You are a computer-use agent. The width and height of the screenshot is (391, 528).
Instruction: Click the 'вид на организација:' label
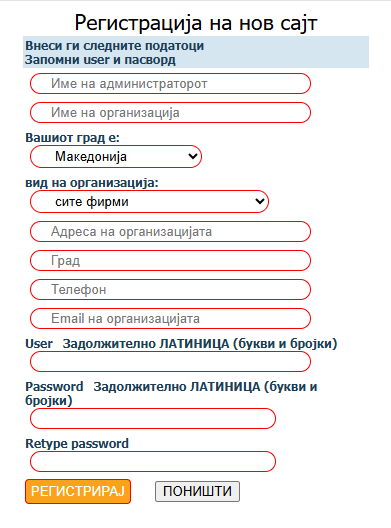[x=92, y=183]
